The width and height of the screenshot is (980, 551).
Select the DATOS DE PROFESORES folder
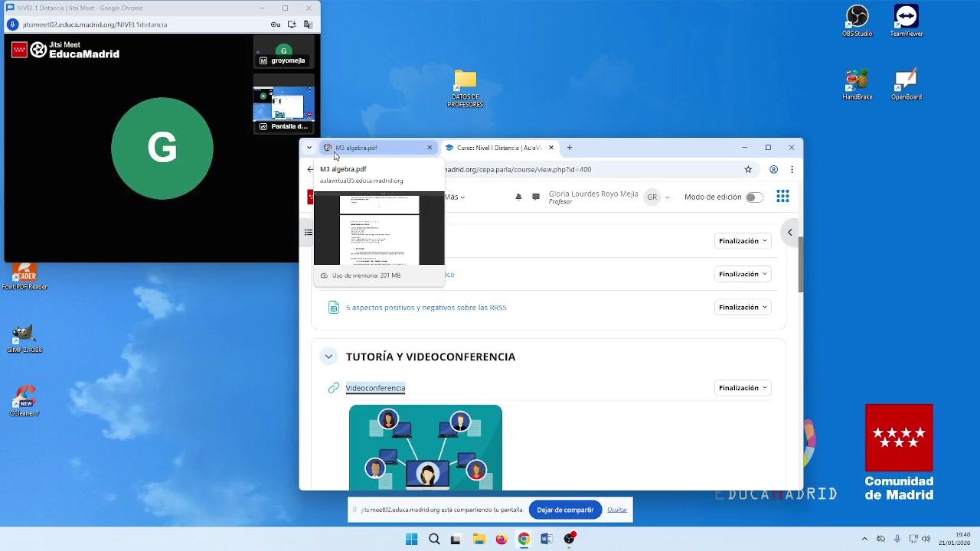point(465,89)
